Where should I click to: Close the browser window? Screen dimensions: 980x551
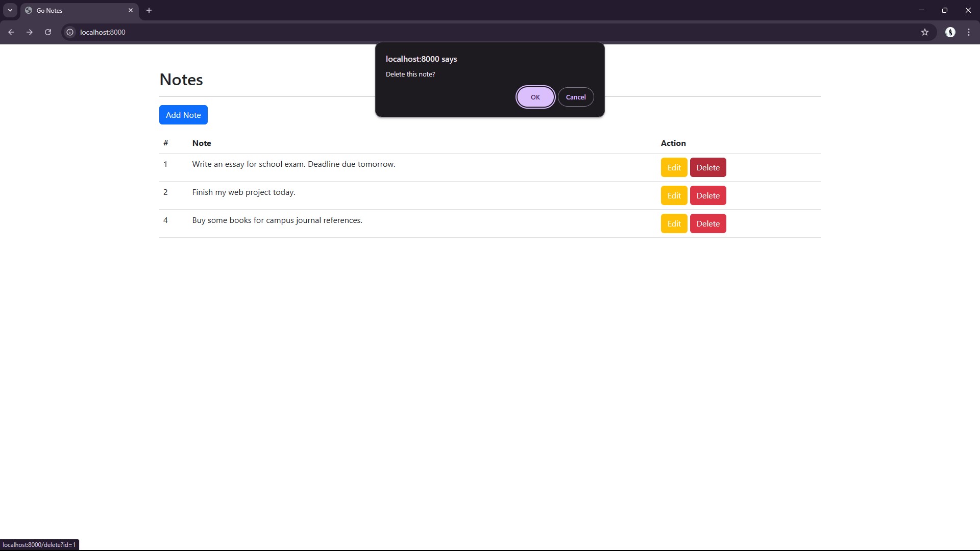pos(968,10)
